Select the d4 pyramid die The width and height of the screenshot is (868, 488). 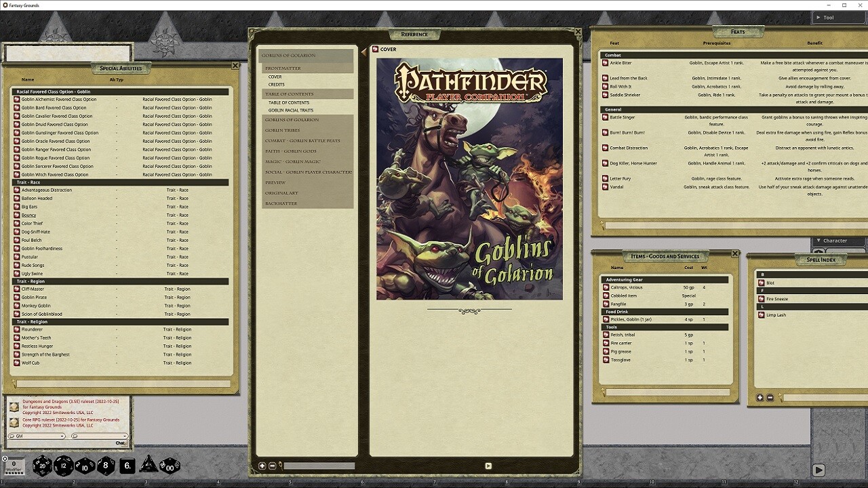tap(148, 465)
